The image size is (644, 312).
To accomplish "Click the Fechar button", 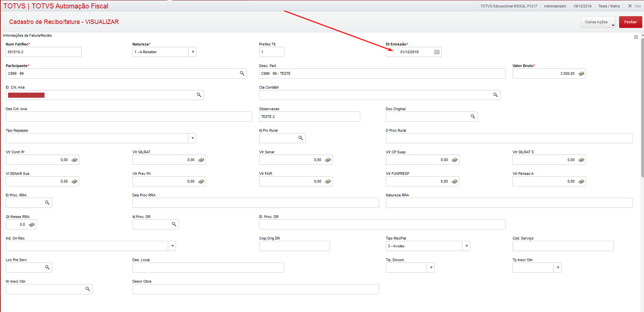I will click(631, 22).
